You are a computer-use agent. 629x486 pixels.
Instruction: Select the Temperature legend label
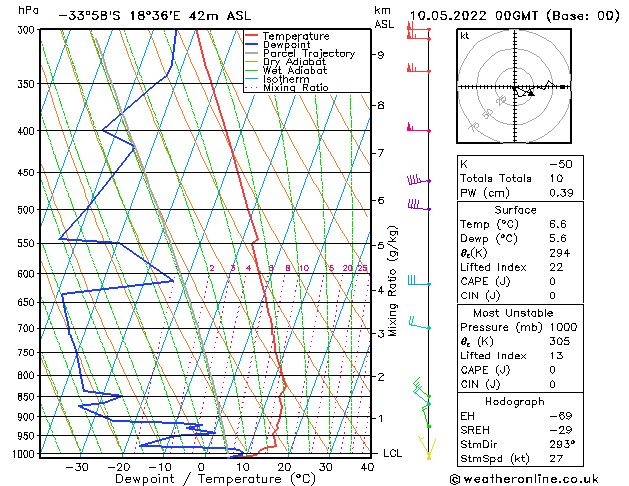pyautogui.click(x=296, y=36)
